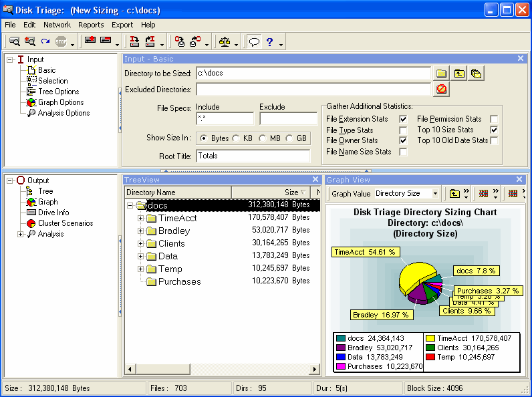Open the File menu

click(10, 25)
